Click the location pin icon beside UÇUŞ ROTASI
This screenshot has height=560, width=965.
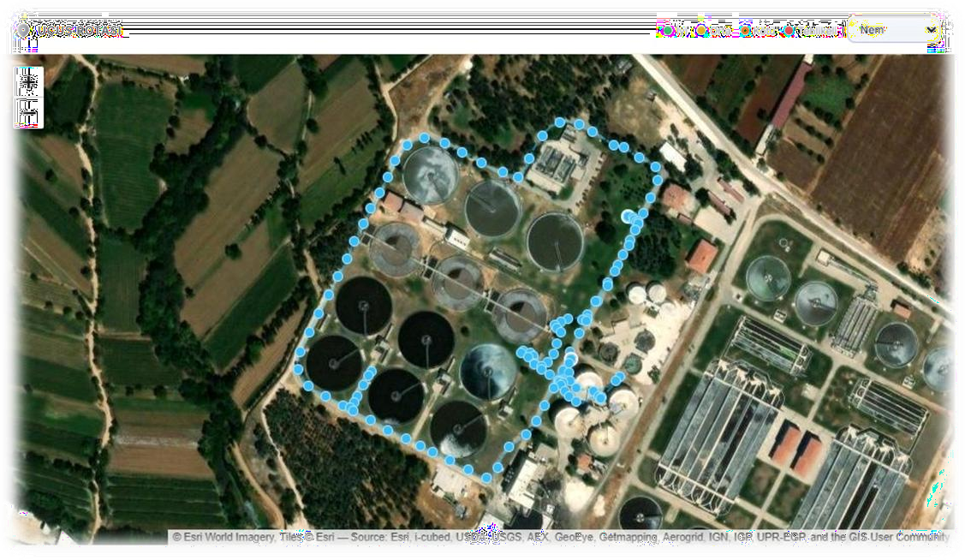pos(23,30)
